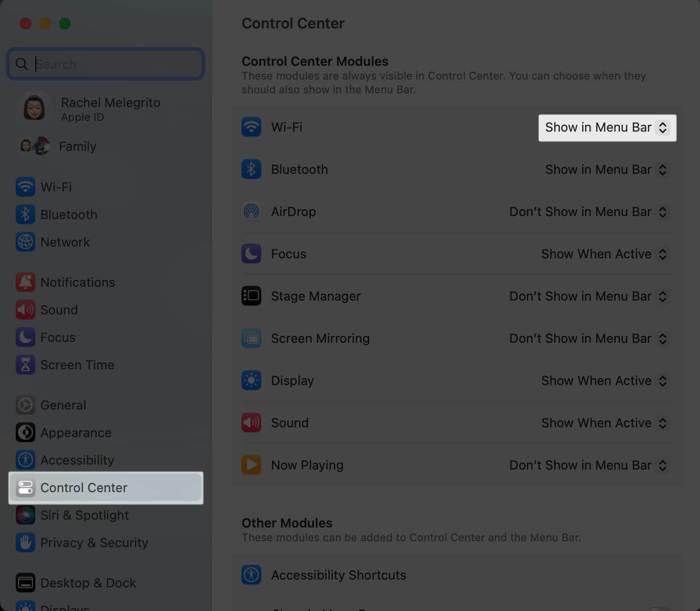
Task: Open Focus module Show When Active dropdown
Action: [x=605, y=254]
